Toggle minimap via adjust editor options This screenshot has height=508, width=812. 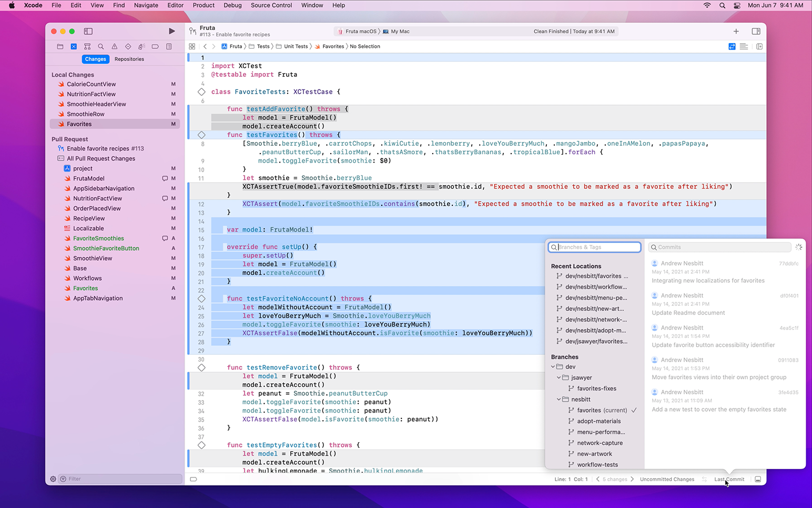tap(744, 46)
